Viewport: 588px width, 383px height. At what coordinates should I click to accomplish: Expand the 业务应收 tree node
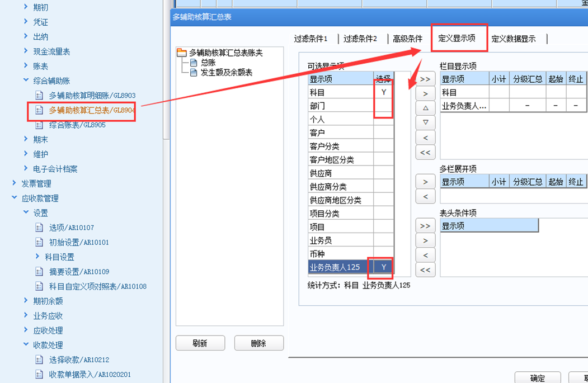[x=26, y=315]
